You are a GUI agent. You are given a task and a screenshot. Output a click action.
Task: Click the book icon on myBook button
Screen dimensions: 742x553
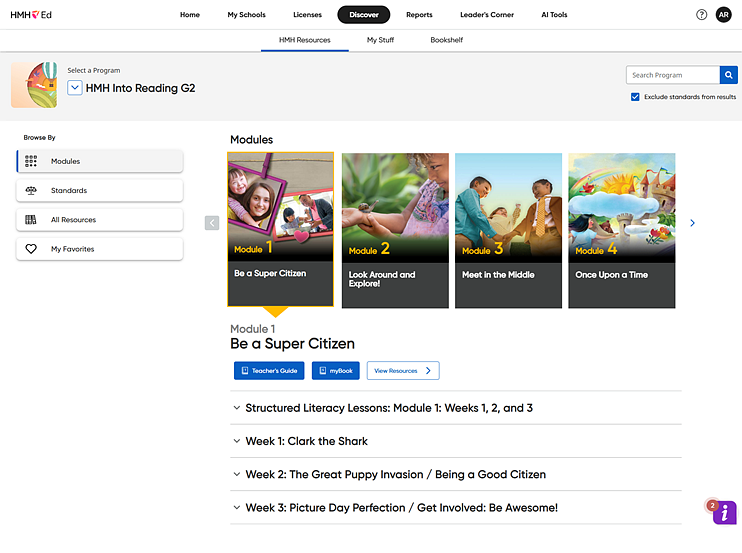click(323, 370)
